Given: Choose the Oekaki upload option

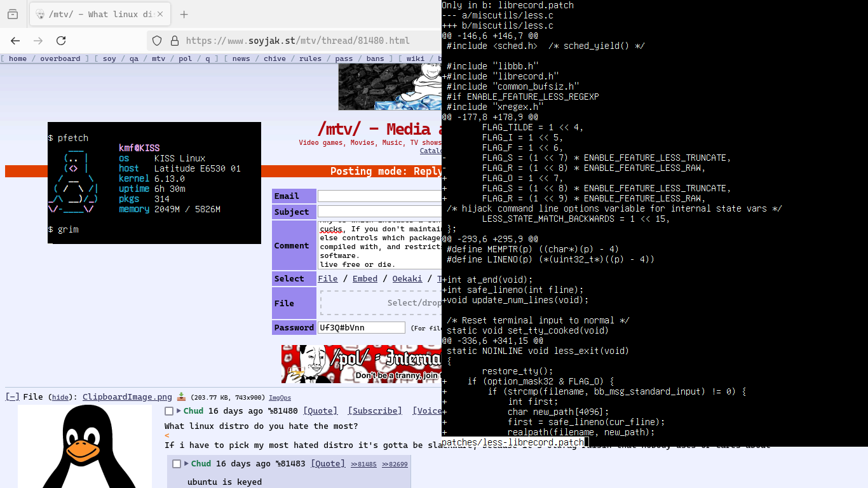Looking at the screenshot, I should pyautogui.click(x=407, y=278).
